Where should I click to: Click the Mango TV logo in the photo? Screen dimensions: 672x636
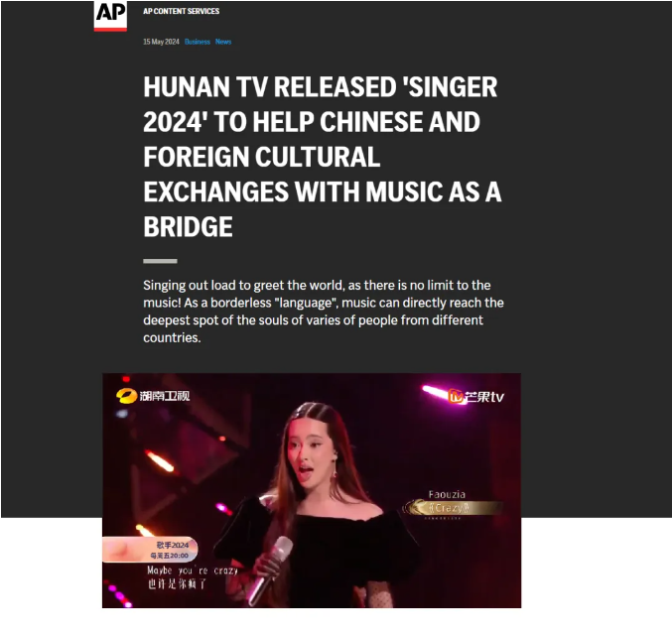[476, 396]
